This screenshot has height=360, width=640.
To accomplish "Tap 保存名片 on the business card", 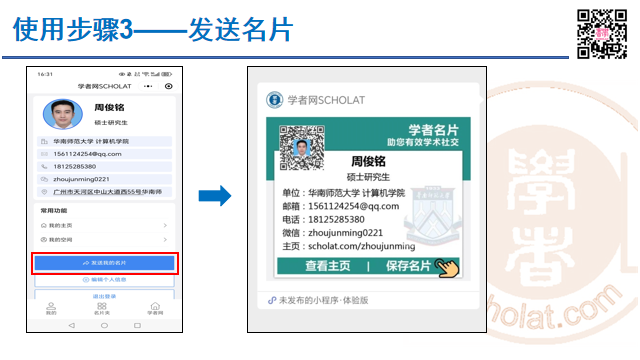I will point(409,266).
